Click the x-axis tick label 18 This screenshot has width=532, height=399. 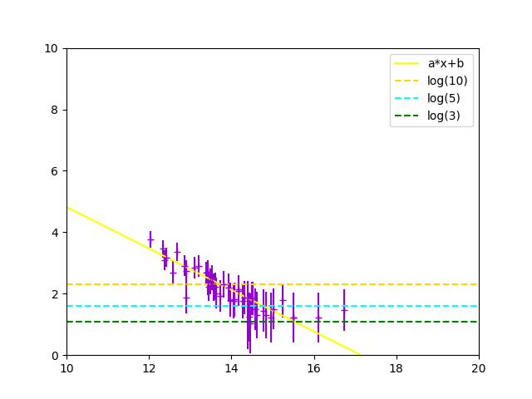[x=397, y=368]
